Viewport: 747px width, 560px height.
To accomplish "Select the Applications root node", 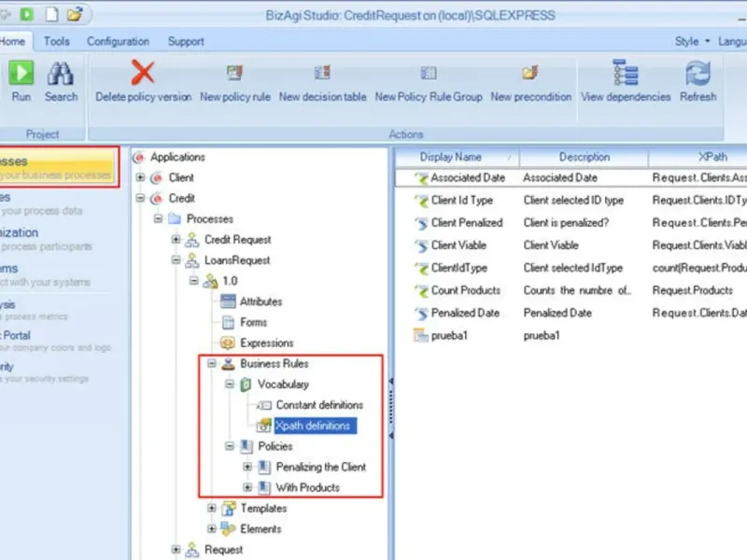I will coord(177,157).
